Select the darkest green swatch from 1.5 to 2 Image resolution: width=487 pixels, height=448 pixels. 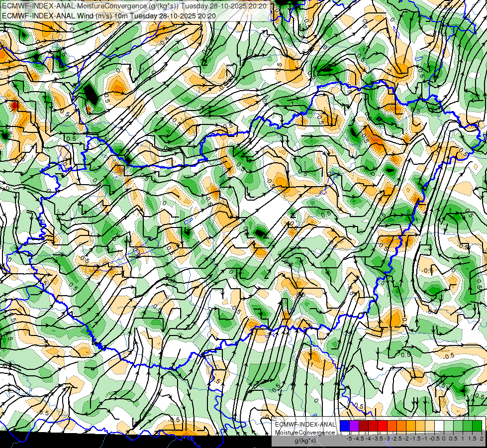[x=477, y=426]
